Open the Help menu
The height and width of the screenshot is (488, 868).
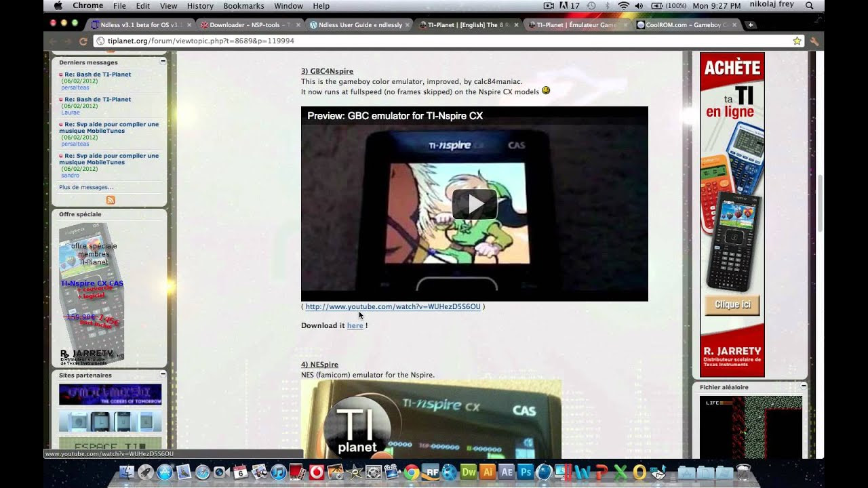pyautogui.click(x=321, y=5)
